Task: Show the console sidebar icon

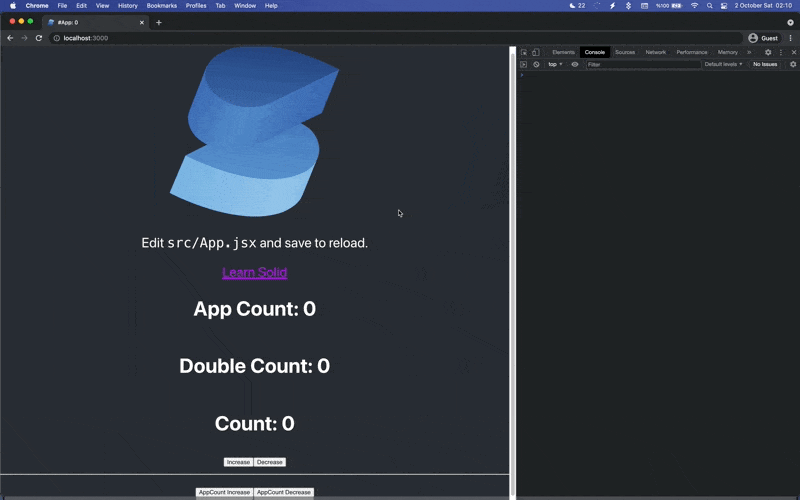Action: tap(523, 64)
